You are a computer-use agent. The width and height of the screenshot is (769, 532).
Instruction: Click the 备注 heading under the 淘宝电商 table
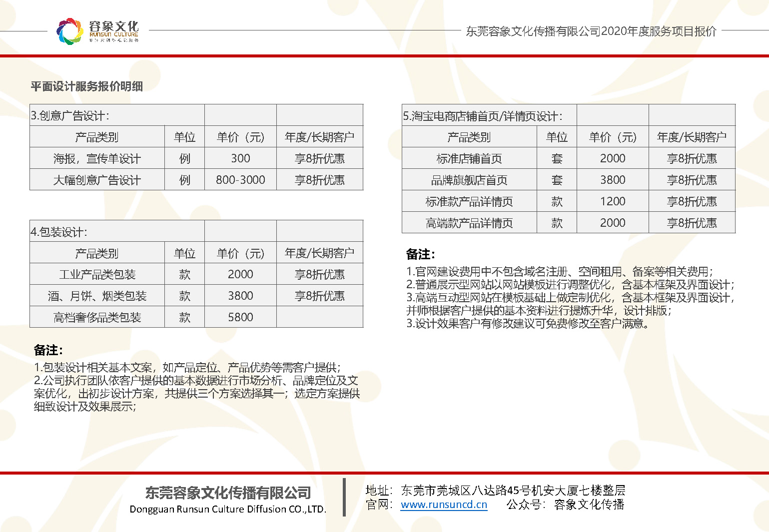click(x=420, y=254)
